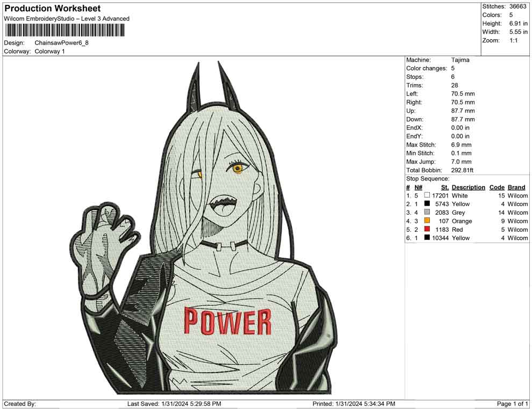Click the "Page 1 of 1" footer text
Image resolution: width=532 pixels, height=409 pixels.
pyautogui.click(x=512, y=404)
